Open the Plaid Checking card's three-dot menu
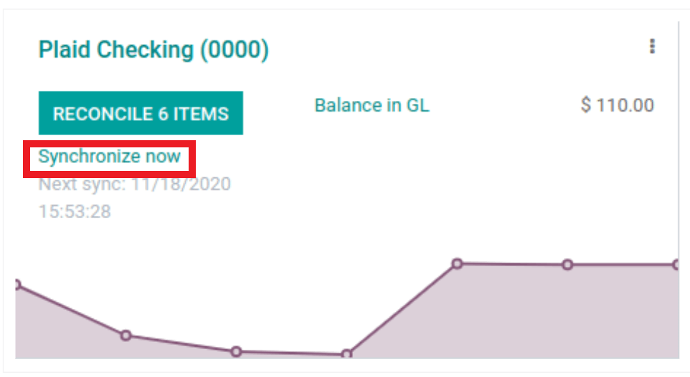Image resolution: width=690 pixels, height=377 pixels. coord(652,46)
